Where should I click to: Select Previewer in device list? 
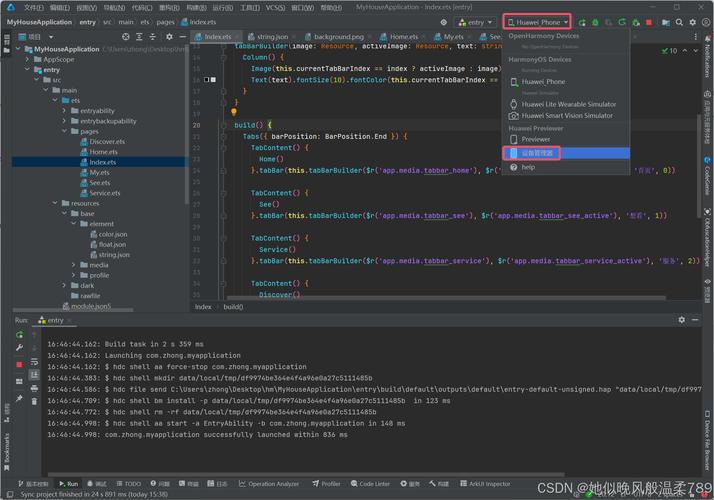click(x=566, y=139)
